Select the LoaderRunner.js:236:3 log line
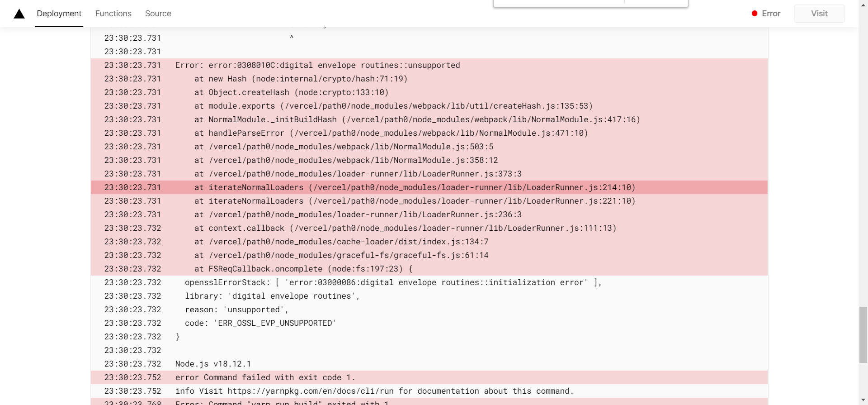 point(429,214)
